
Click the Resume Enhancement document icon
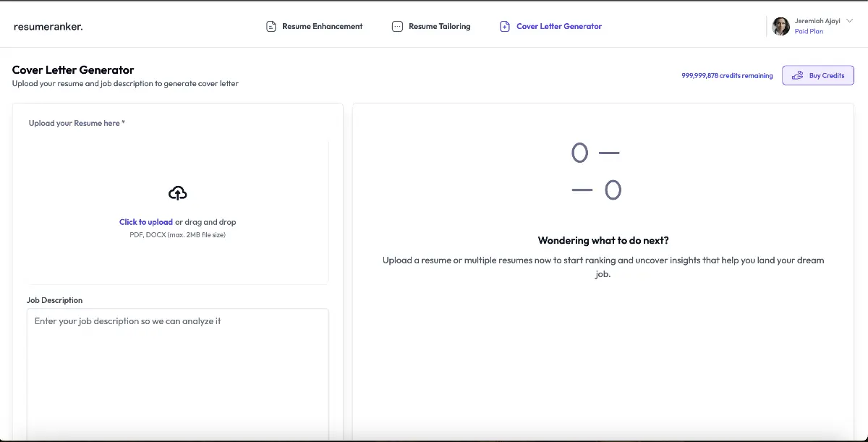(270, 25)
